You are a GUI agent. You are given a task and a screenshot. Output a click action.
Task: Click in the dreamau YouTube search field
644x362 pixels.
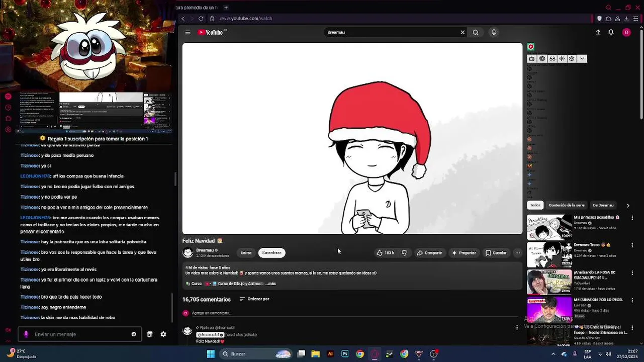[x=391, y=32]
